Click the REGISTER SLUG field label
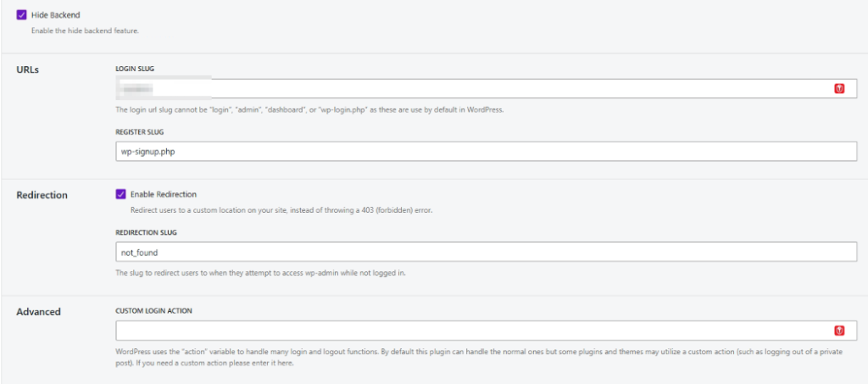The height and width of the screenshot is (384, 868). point(140,132)
